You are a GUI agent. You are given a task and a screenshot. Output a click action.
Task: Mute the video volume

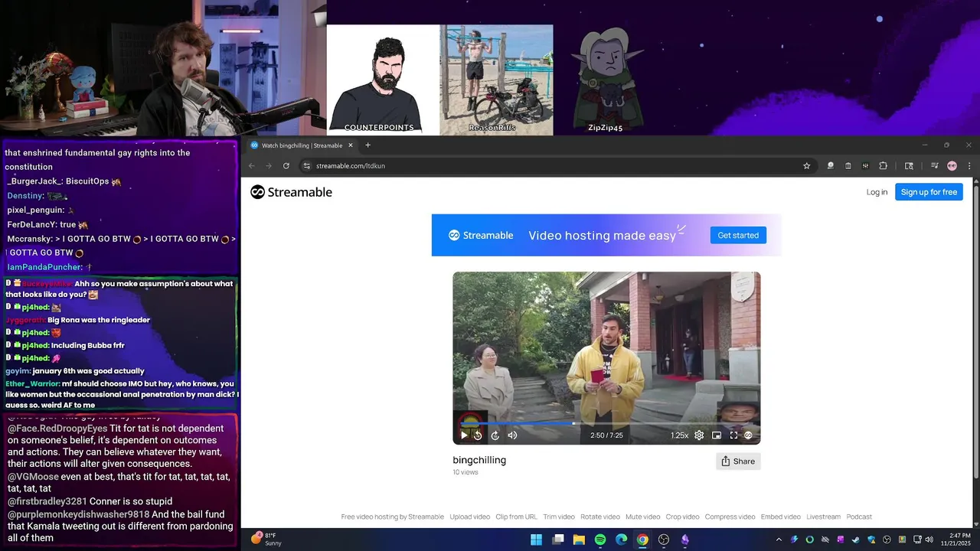[x=512, y=435]
